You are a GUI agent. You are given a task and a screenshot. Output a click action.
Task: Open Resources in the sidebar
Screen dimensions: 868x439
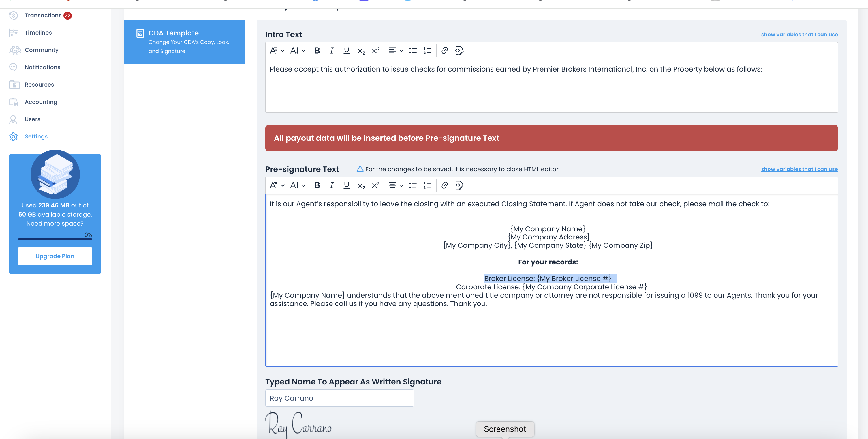click(x=39, y=85)
